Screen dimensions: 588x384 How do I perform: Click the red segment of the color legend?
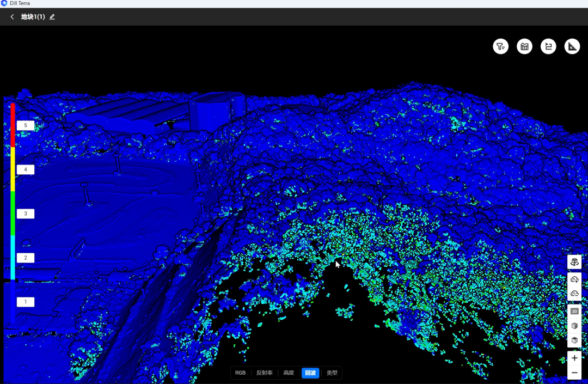click(x=13, y=125)
